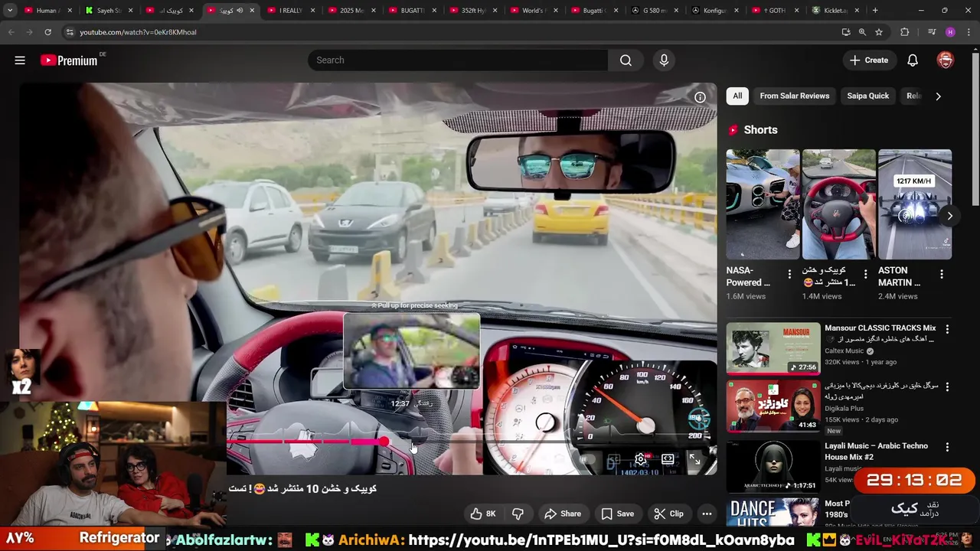
Task: Open the tab search dropdown arrow
Action: point(10,11)
